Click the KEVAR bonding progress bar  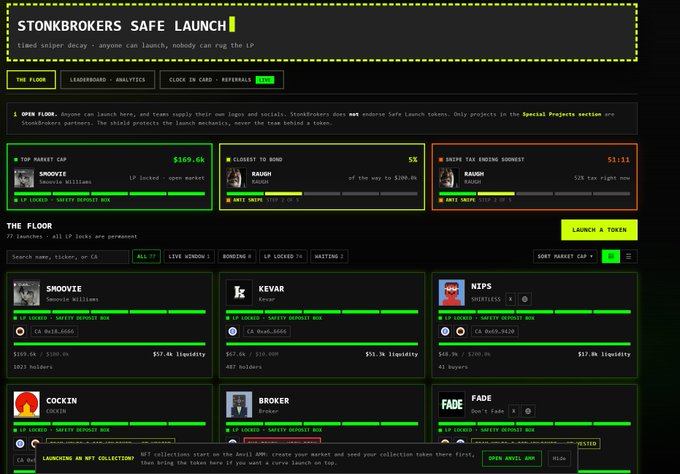click(322, 344)
